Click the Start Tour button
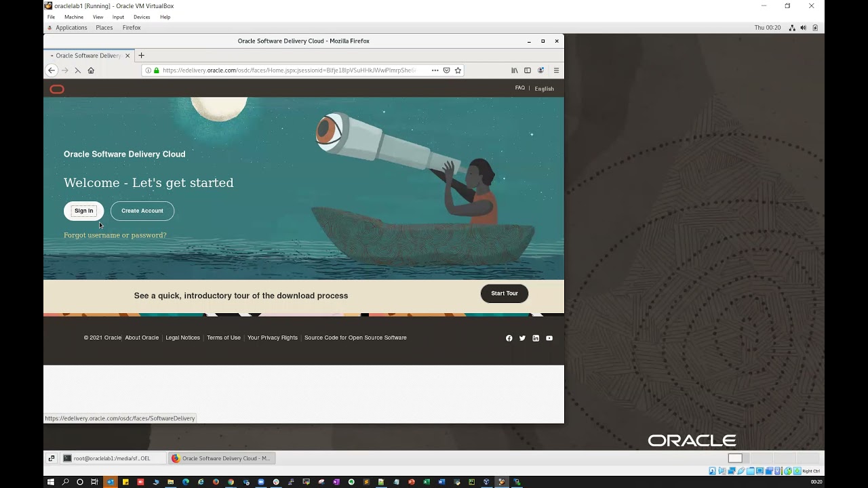The height and width of the screenshot is (488, 868). click(505, 293)
